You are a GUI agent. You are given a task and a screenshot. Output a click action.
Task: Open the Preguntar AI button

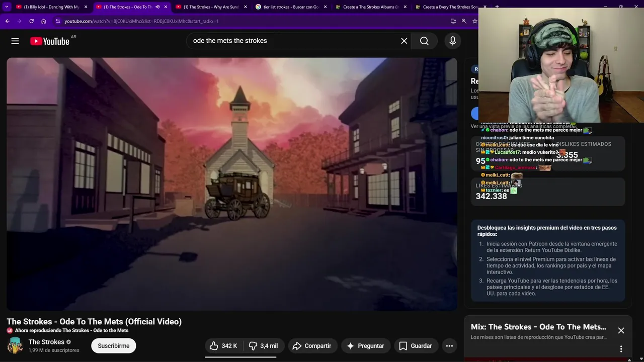tap(366, 346)
